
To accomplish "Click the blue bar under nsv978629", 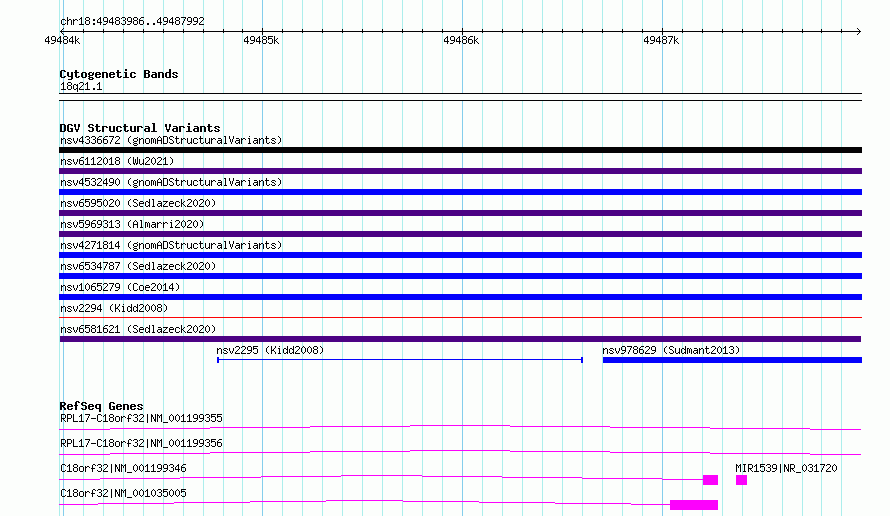I will [x=732, y=360].
